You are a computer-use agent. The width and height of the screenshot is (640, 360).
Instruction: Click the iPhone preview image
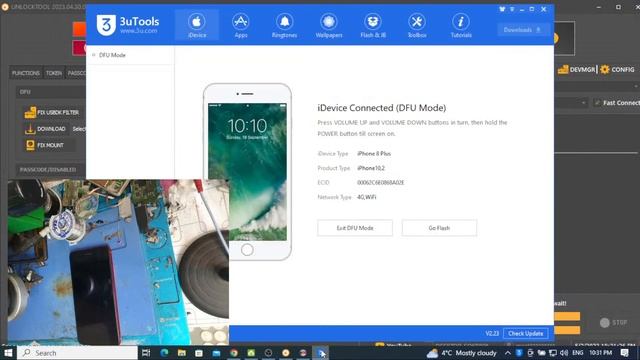(247, 171)
